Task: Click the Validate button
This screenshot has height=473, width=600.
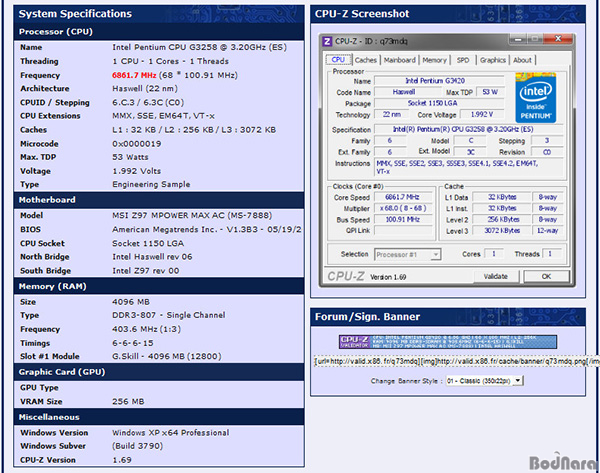Action: [496, 276]
